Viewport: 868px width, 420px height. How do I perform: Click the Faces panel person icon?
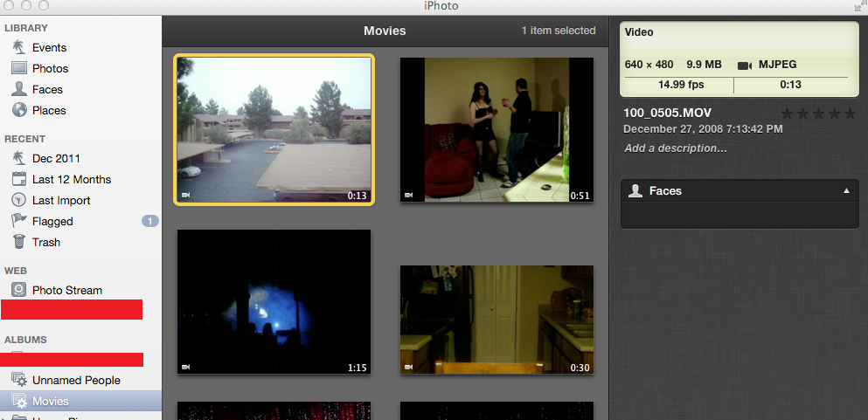point(635,190)
